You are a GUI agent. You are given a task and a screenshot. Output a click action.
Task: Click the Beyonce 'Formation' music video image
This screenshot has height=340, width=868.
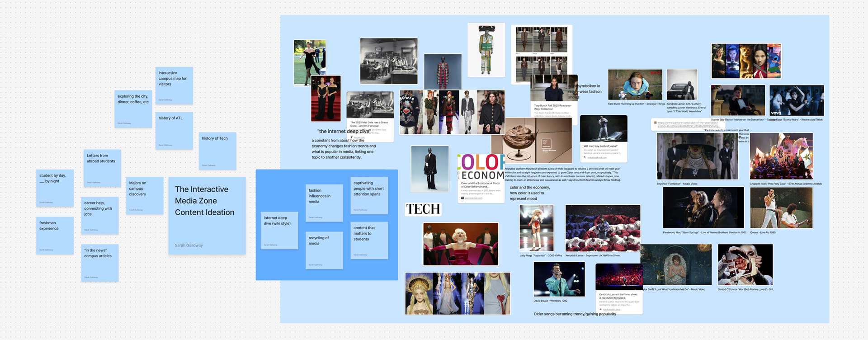pos(697,156)
